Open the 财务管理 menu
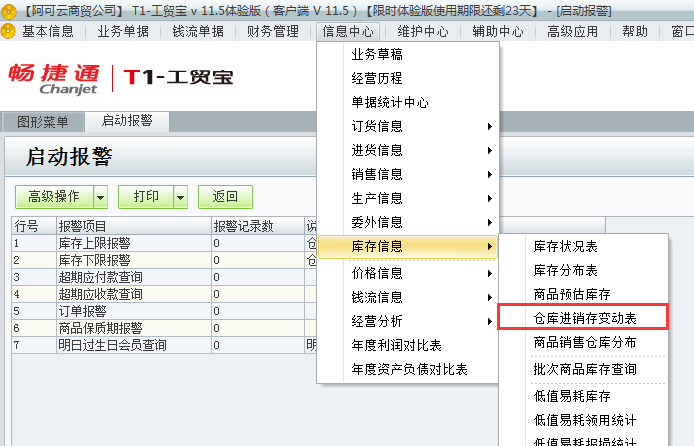 (x=273, y=31)
